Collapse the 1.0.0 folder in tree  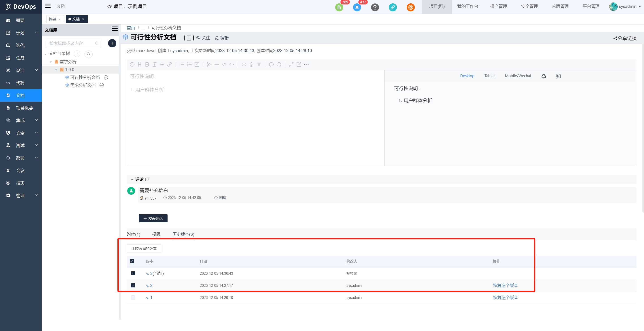(56, 70)
